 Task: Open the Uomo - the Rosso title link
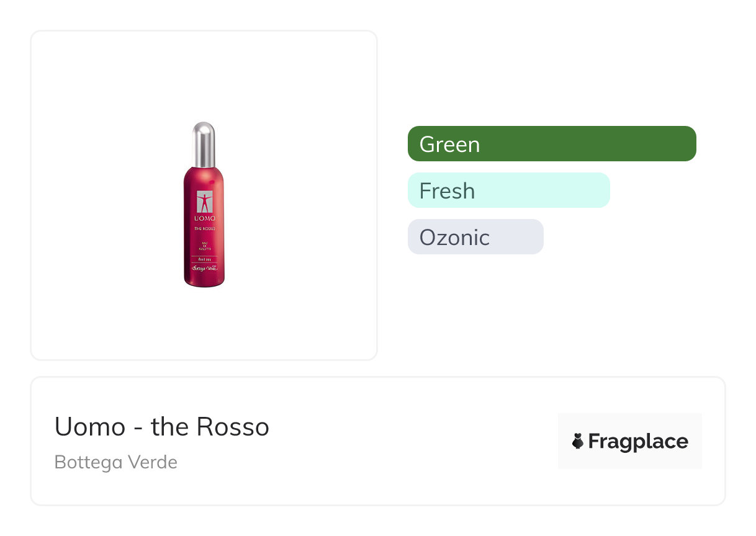[x=162, y=427]
